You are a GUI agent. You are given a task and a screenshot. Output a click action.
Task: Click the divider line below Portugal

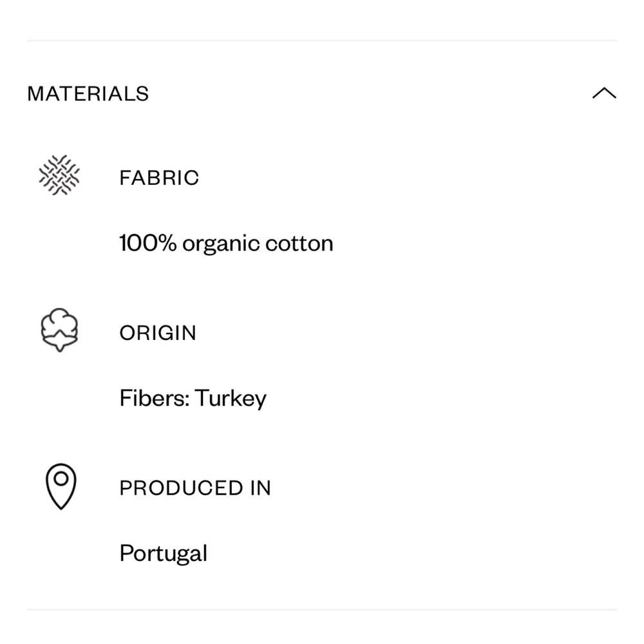pyautogui.click(x=322, y=609)
